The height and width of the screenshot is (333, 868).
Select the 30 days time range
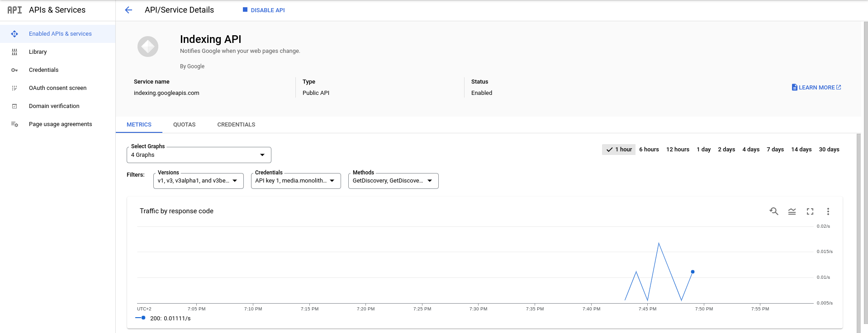(829, 150)
